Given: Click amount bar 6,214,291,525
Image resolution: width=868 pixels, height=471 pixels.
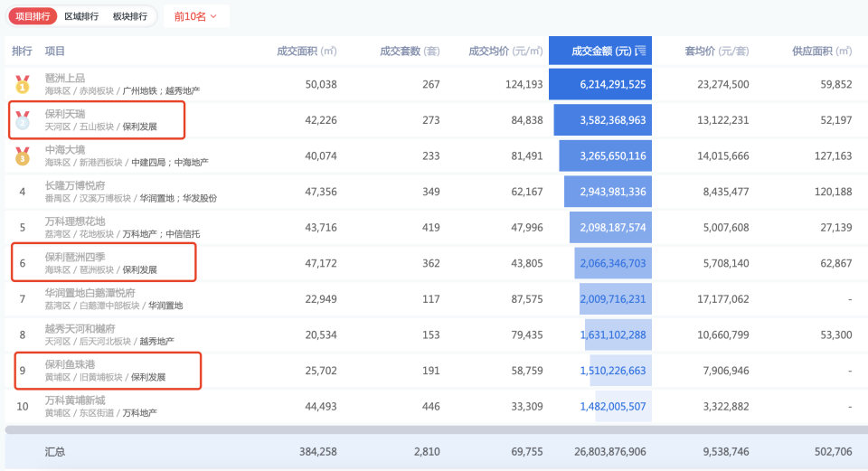Looking at the screenshot, I should point(600,84).
